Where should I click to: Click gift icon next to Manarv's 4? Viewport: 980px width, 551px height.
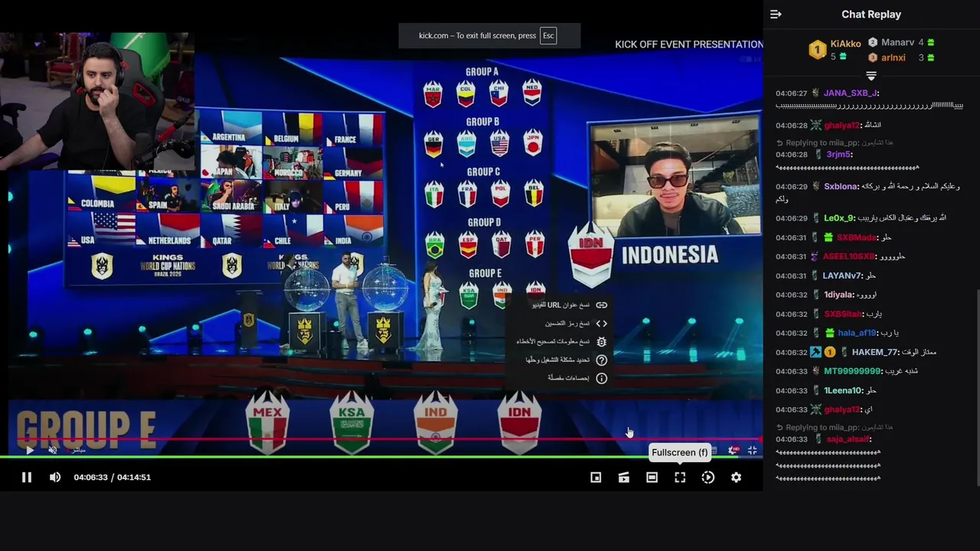(x=930, y=43)
